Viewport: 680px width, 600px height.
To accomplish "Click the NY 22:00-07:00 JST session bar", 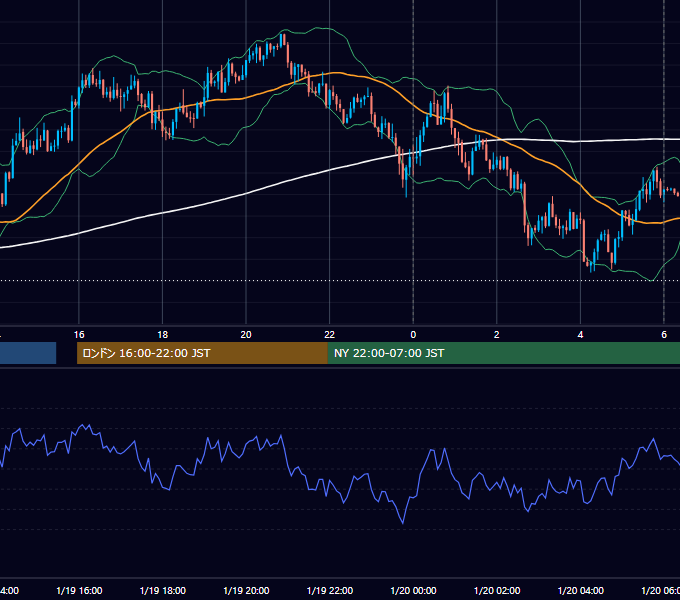I will 503,353.
